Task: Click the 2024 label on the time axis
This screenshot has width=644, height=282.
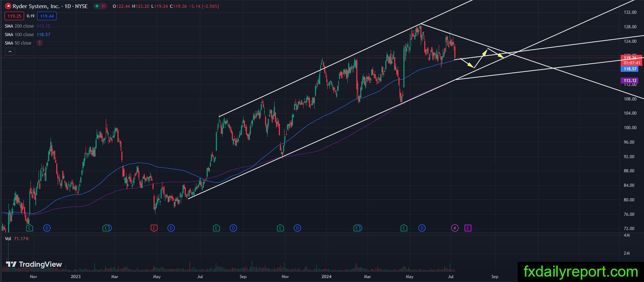Action: click(x=326, y=277)
